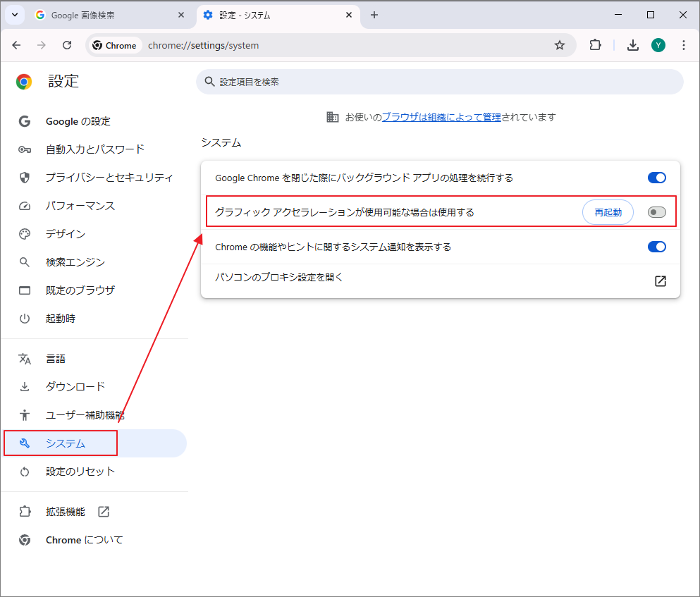Open Chrome について page
Screen dimensions: 700x597
pos(94,540)
